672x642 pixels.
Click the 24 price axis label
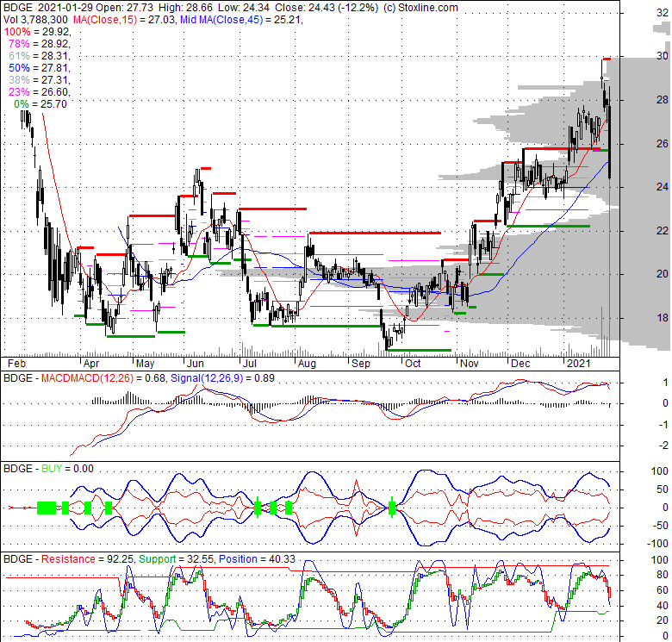663,187
